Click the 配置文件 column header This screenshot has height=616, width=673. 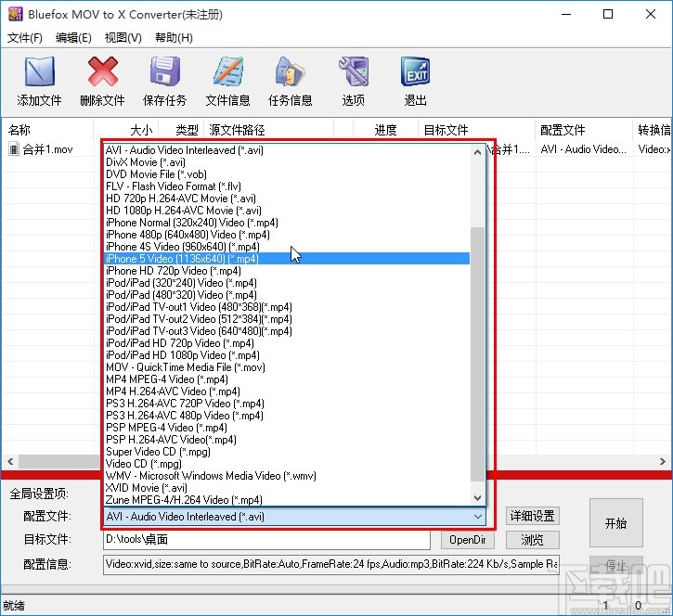(584, 130)
